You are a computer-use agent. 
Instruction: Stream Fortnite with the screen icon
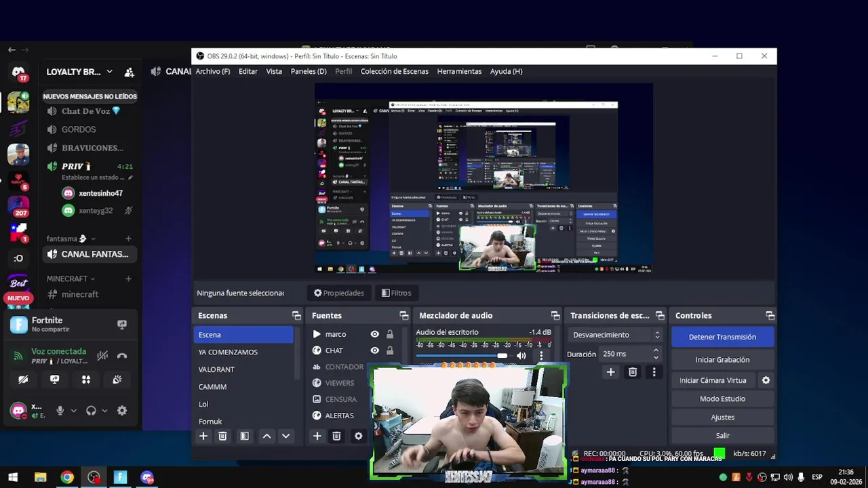(122, 325)
